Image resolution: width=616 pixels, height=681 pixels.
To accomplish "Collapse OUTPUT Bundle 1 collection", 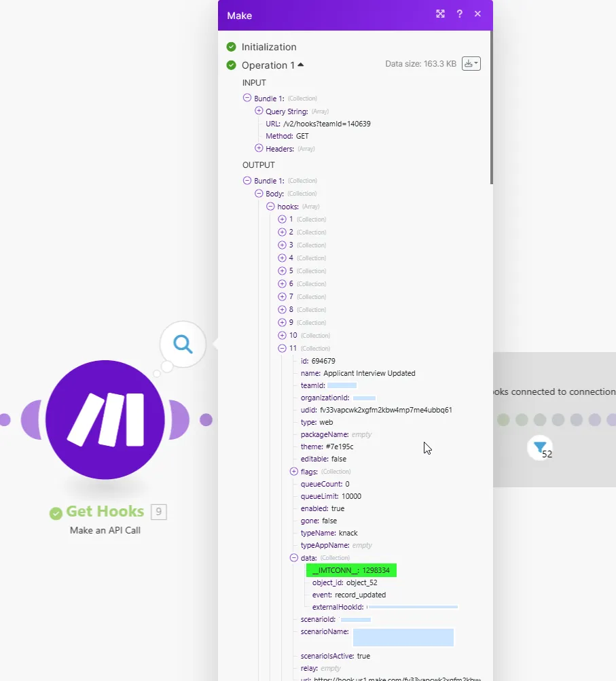I will 247,181.
